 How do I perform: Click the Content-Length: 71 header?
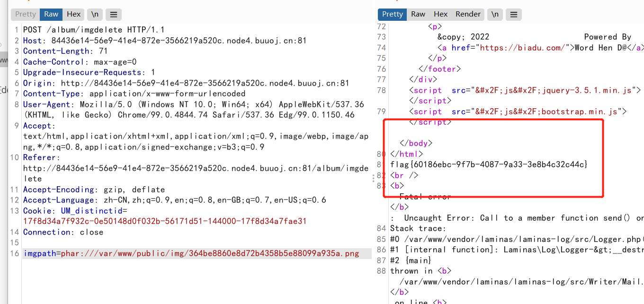pos(65,51)
